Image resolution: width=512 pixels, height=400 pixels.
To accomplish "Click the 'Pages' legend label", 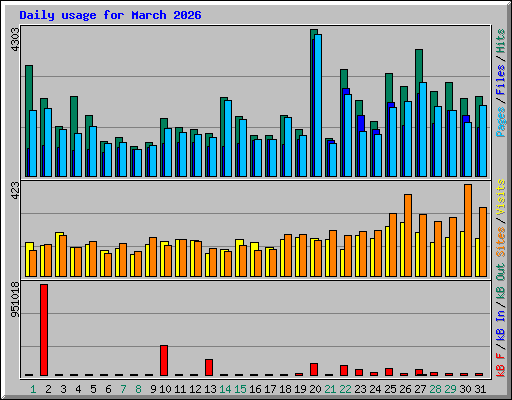I will (x=501, y=122).
